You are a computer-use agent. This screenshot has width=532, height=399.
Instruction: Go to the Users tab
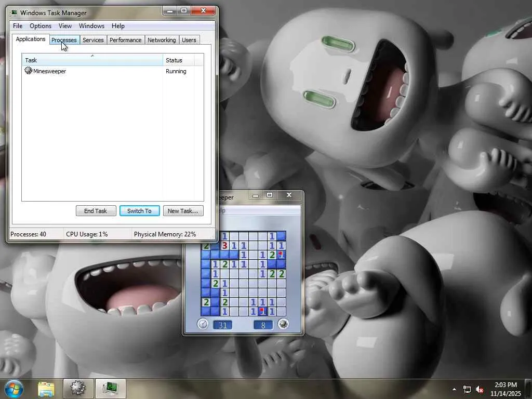click(189, 40)
